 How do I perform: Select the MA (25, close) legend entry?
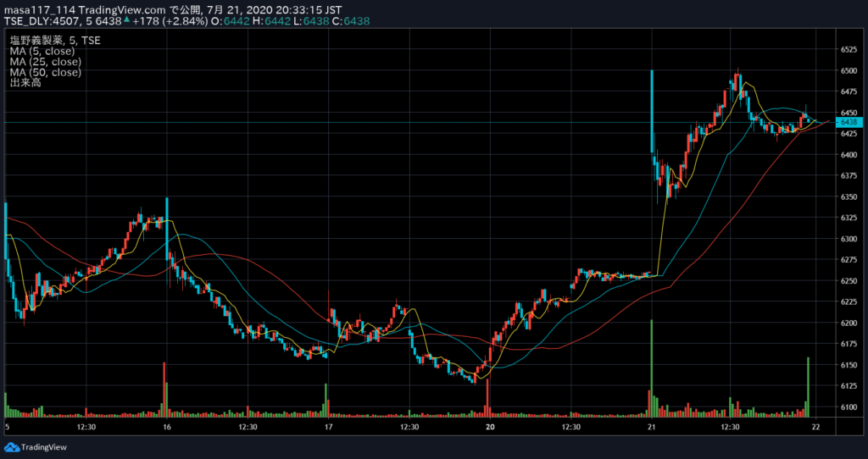45,61
